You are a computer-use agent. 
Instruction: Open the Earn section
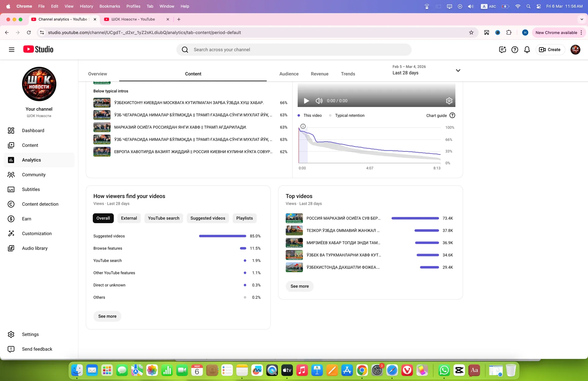point(39,219)
